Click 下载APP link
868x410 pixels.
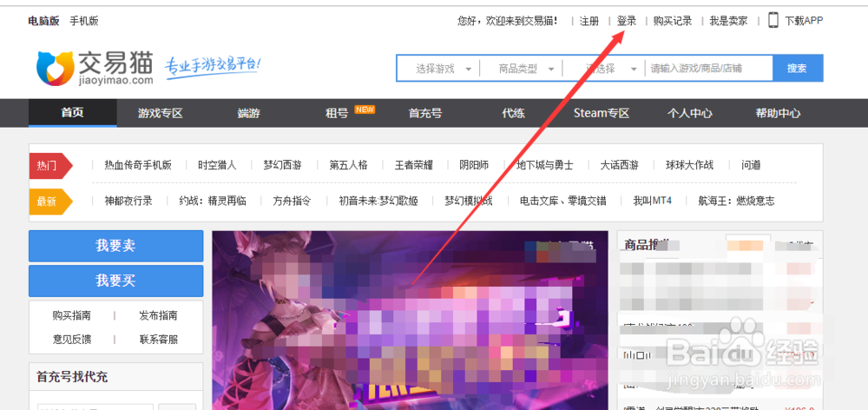pyautogui.click(x=804, y=21)
